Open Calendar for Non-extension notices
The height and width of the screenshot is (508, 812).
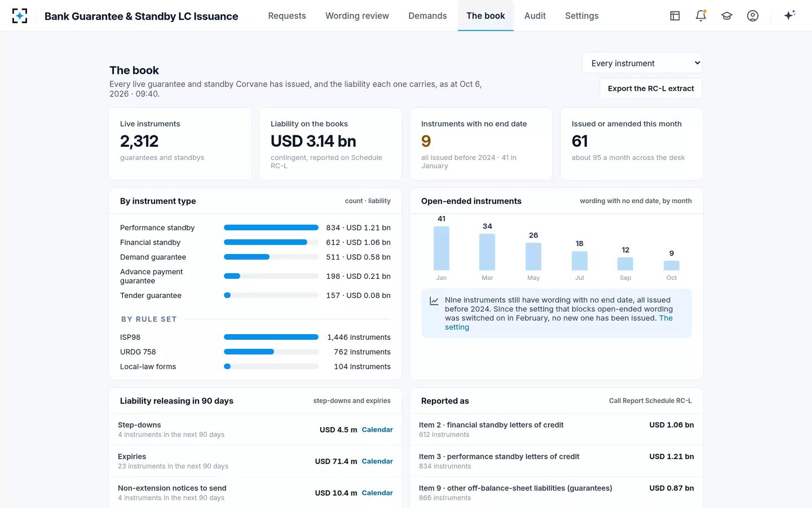pos(377,493)
